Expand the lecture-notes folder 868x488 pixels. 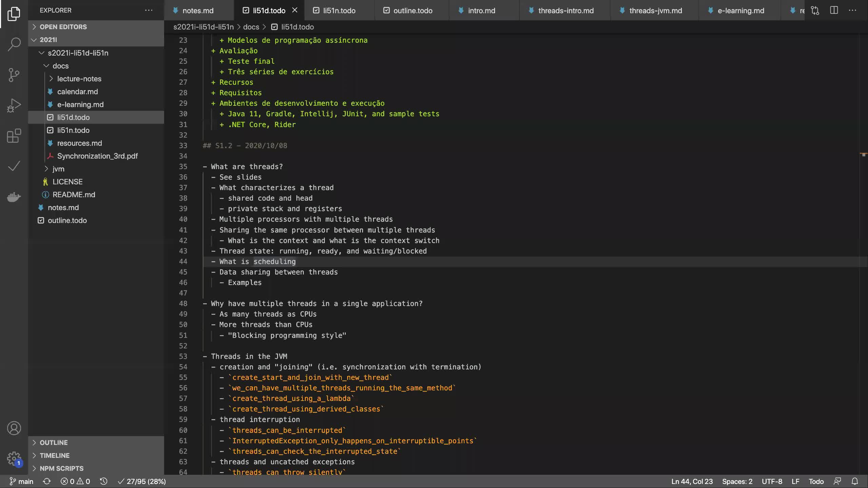(96, 79)
